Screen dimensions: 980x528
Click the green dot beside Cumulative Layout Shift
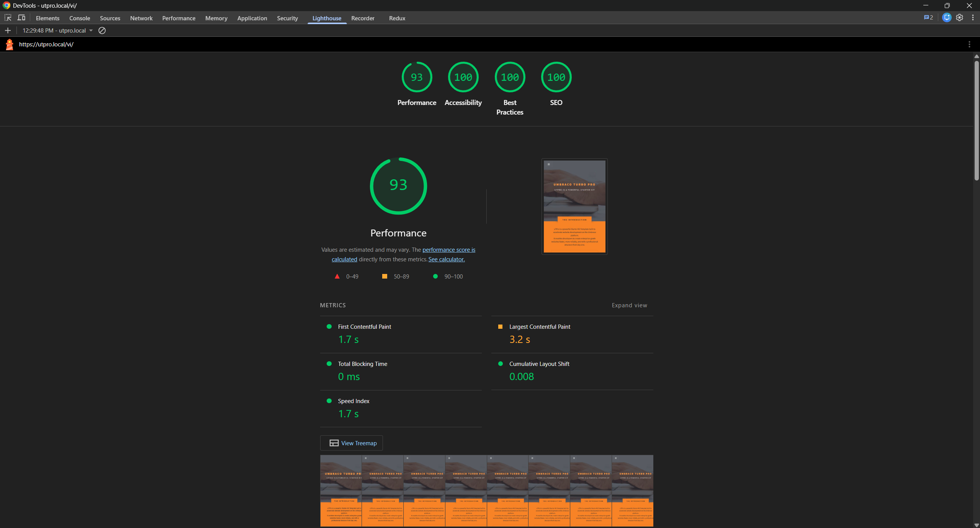(x=500, y=364)
